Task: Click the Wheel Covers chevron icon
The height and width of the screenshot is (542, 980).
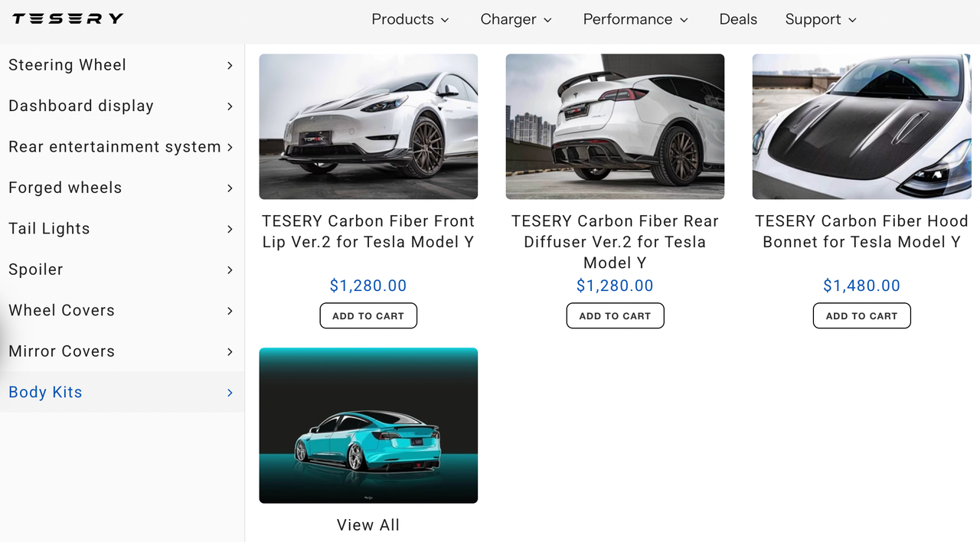Action: [230, 311]
